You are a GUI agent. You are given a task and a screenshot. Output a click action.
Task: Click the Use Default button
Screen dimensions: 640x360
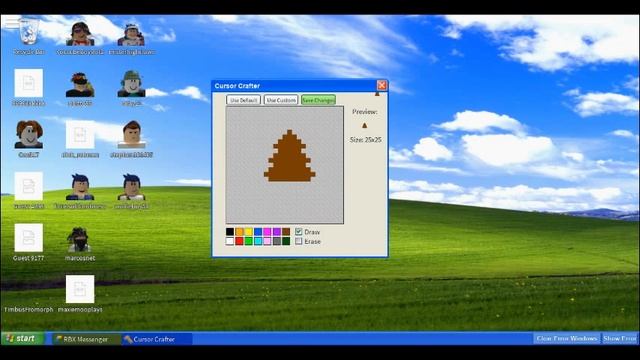click(243, 100)
